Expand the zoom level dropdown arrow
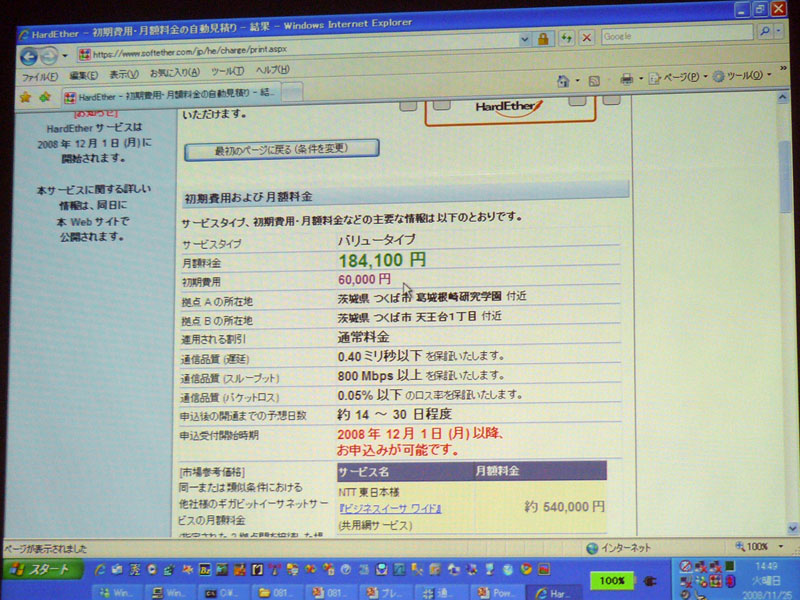Screen dimensions: 800x600 pyautogui.click(x=781, y=546)
